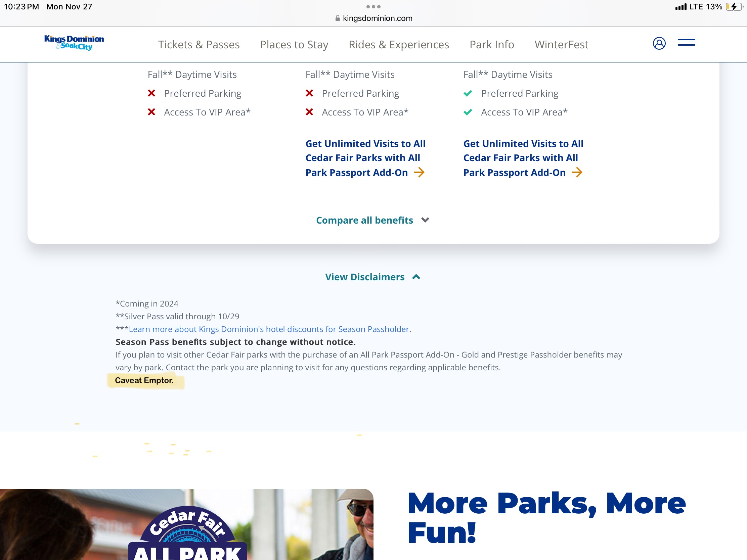Collapse the View Disclaimers section
747x560 pixels.
tap(373, 277)
